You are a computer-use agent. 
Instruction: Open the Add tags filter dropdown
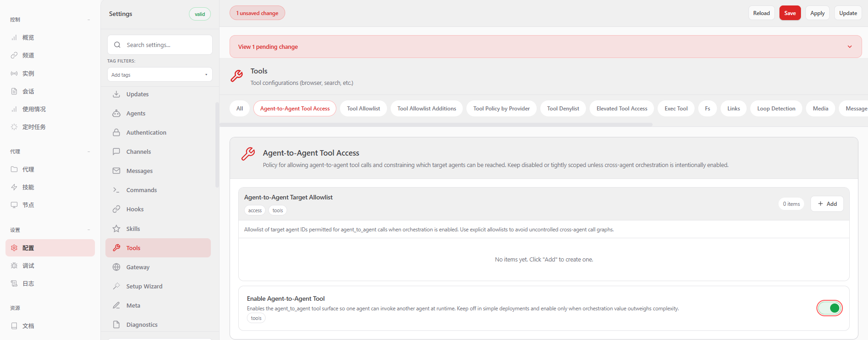pyautogui.click(x=160, y=75)
